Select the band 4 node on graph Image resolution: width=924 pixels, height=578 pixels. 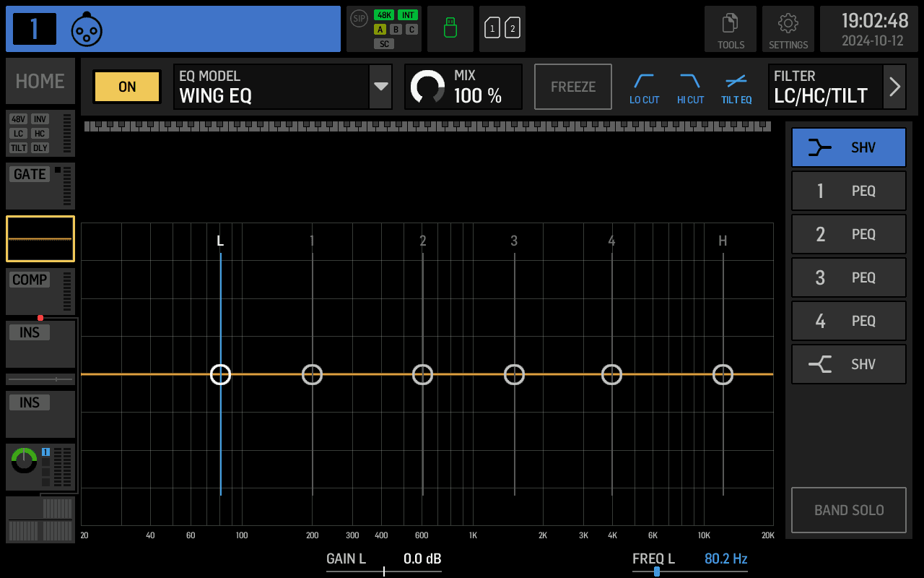click(612, 374)
